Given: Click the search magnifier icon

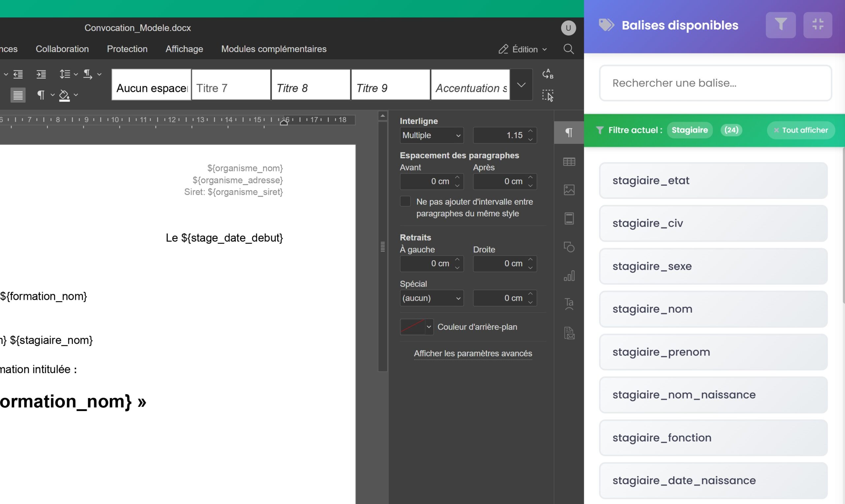Looking at the screenshot, I should (x=568, y=49).
